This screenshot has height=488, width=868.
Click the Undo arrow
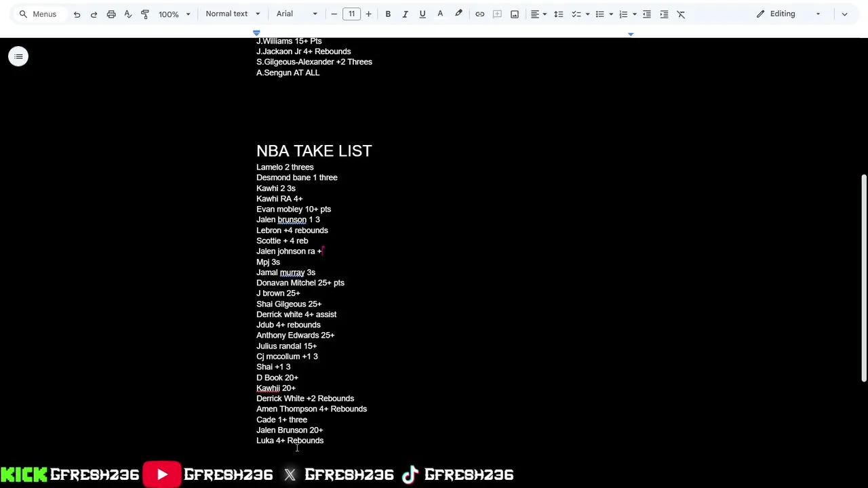click(77, 14)
